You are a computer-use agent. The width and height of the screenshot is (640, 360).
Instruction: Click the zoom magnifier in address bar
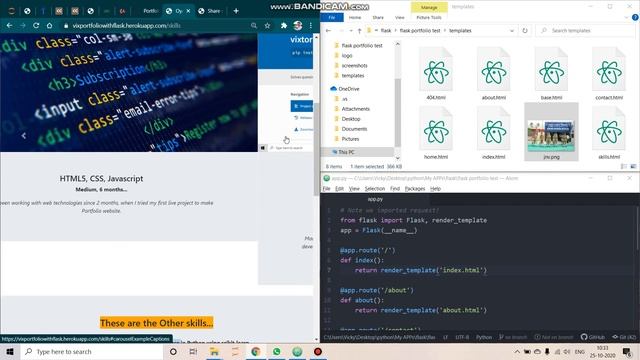(254, 25)
